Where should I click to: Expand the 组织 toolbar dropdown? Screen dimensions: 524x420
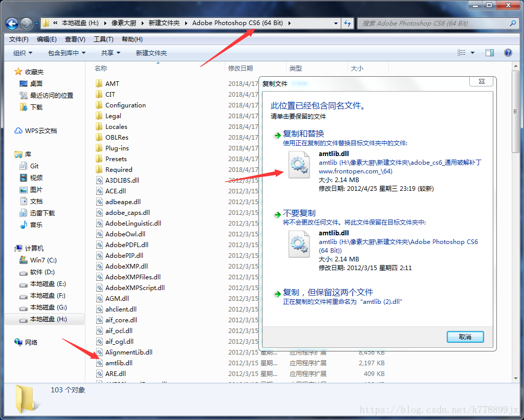(x=23, y=53)
